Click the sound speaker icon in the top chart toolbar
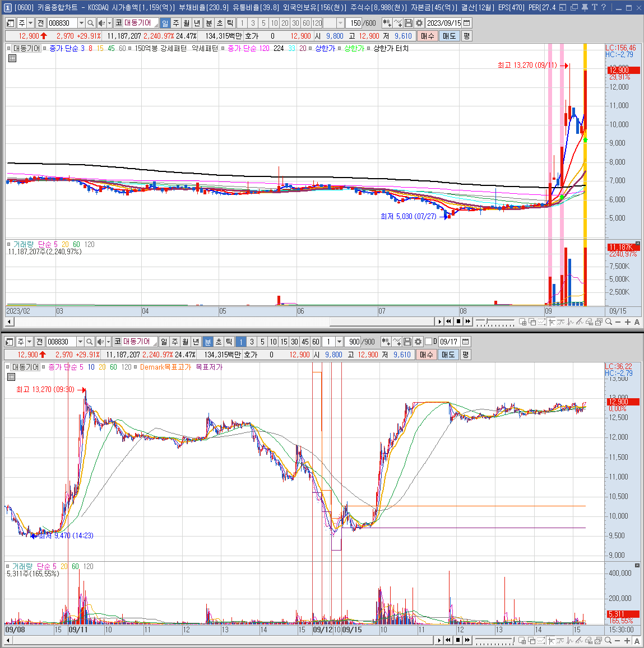This screenshot has width=644, height=648. coord(101,23)
